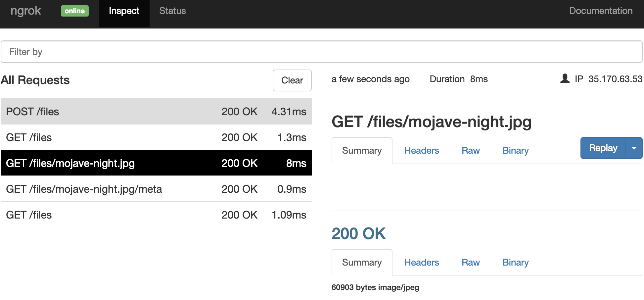Clear all captured requests

(x=292, y=80)
